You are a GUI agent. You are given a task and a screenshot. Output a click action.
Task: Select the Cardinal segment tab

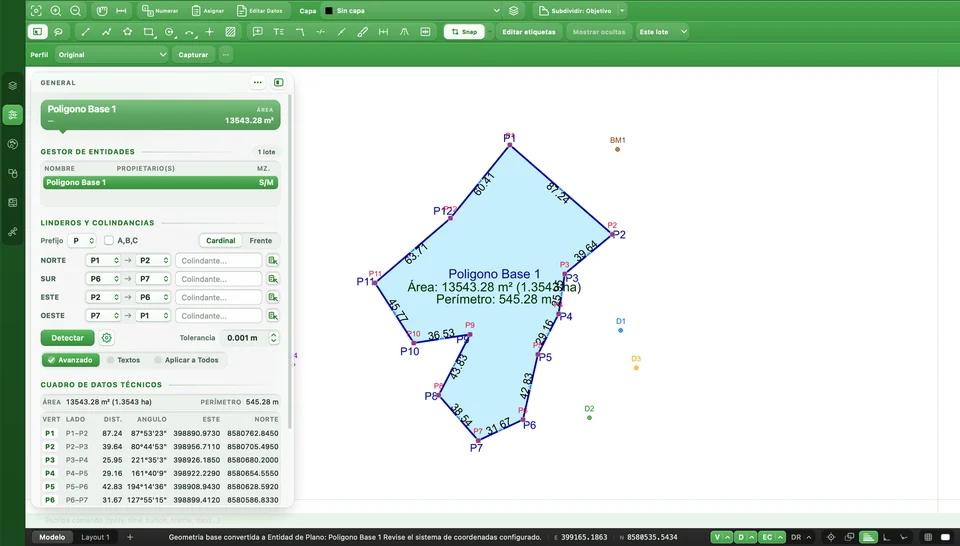tap(220, 241)
